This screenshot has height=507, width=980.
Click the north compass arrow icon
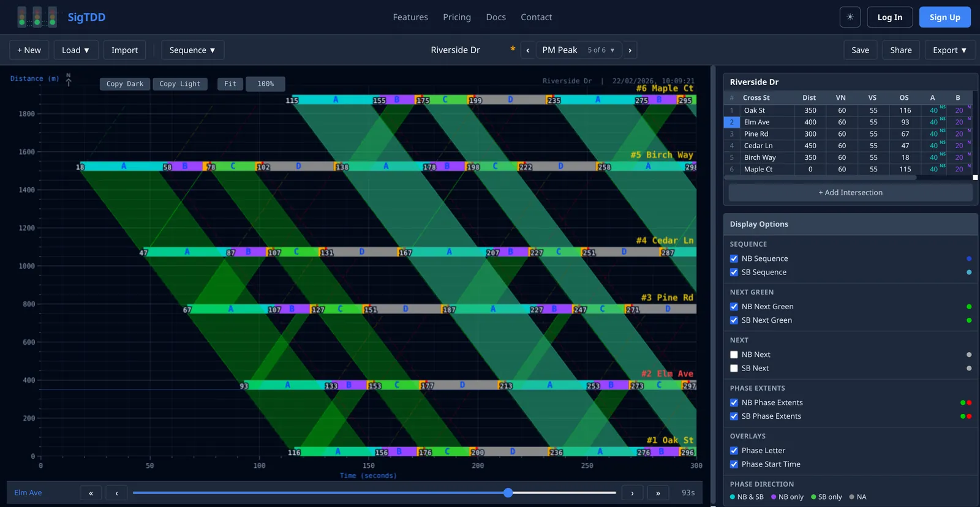point(69,79)
